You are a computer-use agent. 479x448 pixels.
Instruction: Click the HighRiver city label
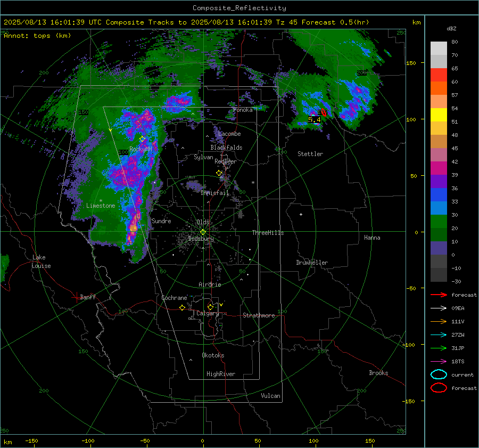(x=221, y=374)
